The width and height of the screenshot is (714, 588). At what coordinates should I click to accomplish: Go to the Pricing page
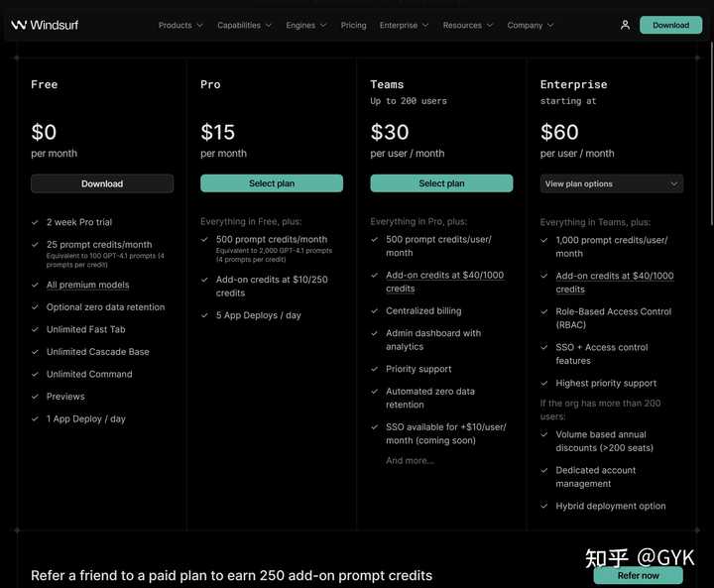point(353,25)
